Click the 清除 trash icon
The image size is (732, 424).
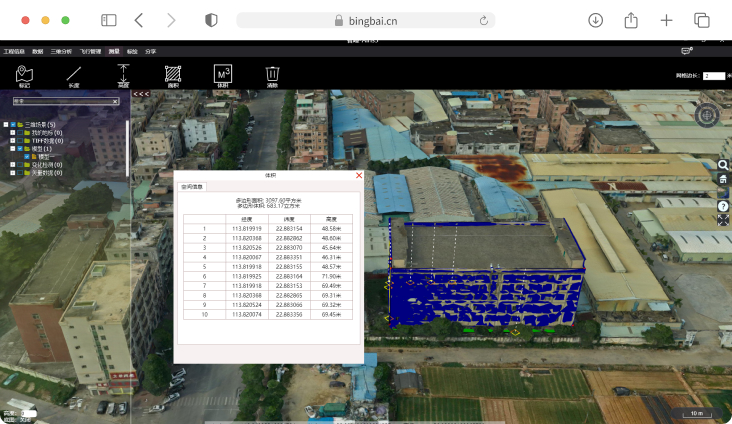click(x=272, y=74)
